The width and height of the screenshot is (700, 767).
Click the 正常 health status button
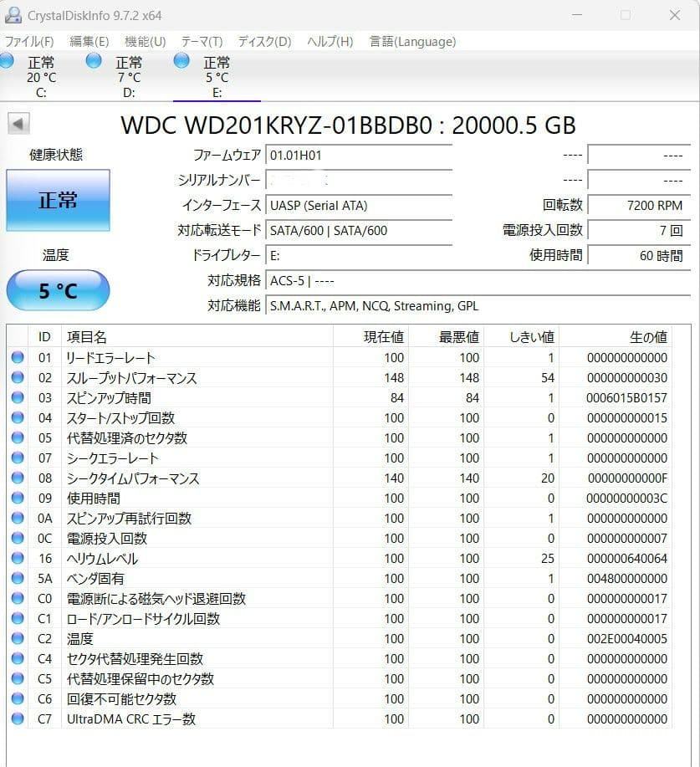[x=58, y=200]
